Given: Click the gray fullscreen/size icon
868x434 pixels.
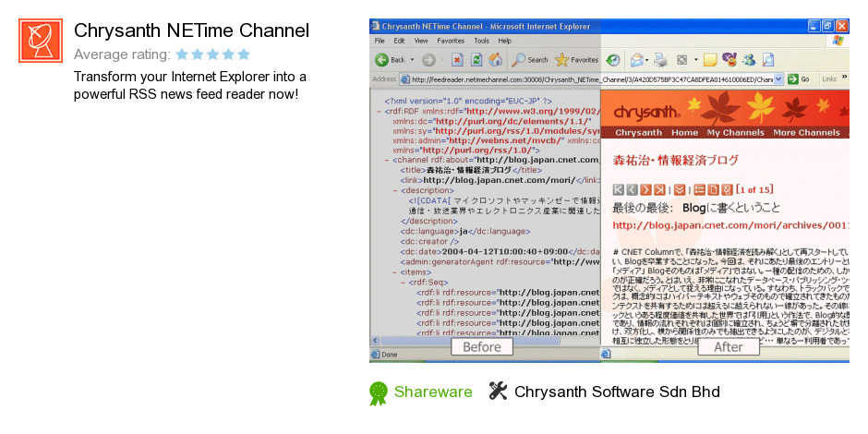Looking at the screenshot, I should pyautogui.click(x=682, y=60).
